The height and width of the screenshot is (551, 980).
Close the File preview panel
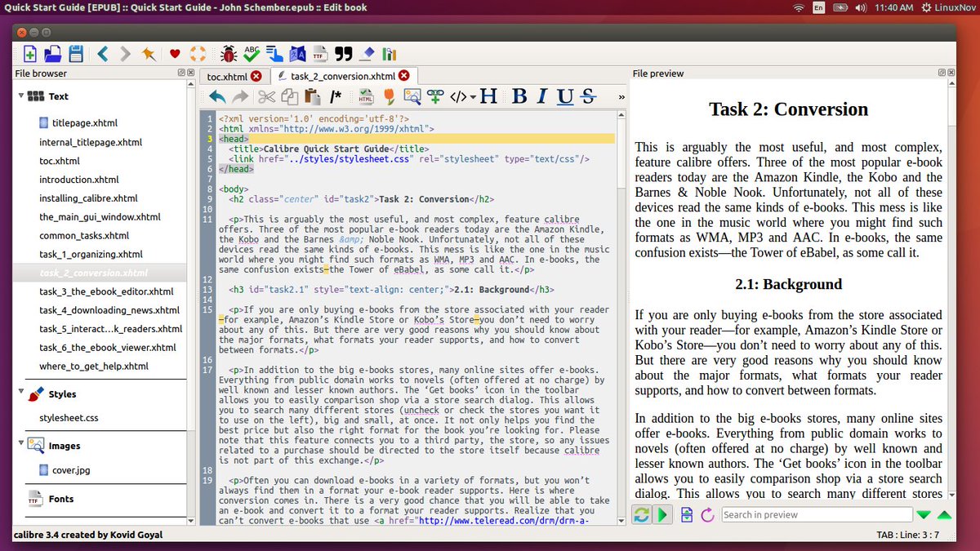pos(952,73)
